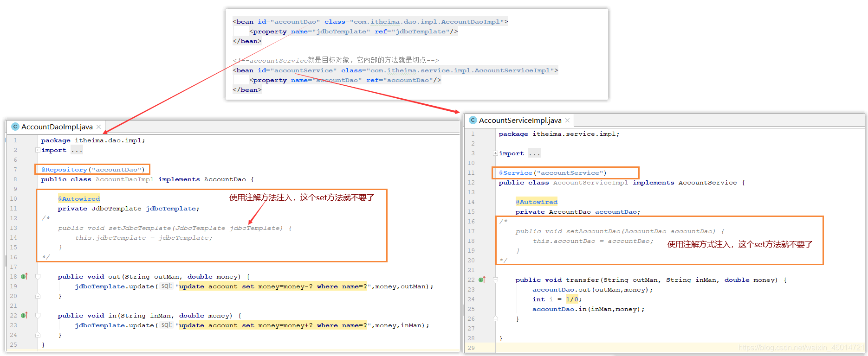Click fold end marker on AccountServiceImpl line 26
868x356 pixels.
[495, 318]
